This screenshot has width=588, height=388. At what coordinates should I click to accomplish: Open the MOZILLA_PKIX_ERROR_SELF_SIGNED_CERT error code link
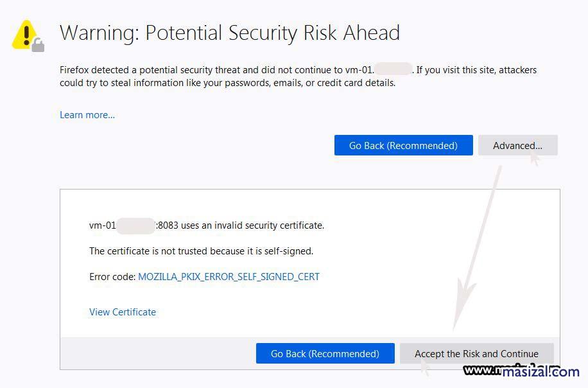229,277
